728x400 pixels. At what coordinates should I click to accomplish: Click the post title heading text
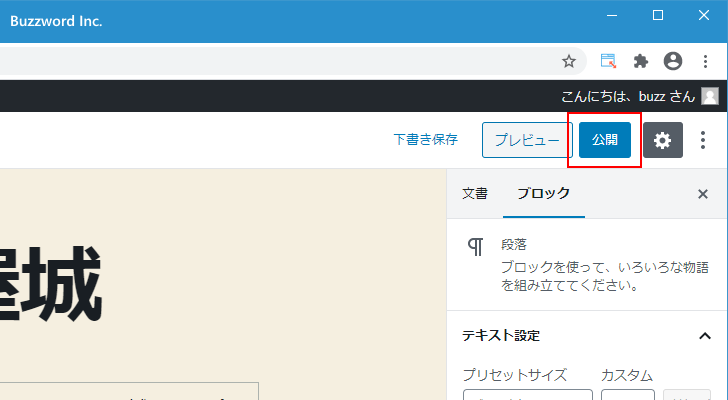pos(50,284)
